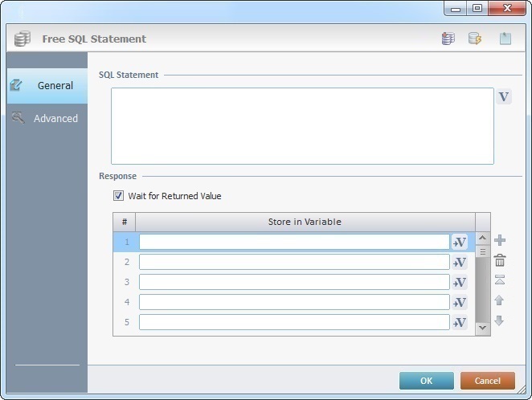
Task: Choose variable for row 3
Action: click(x=459, y=282)
